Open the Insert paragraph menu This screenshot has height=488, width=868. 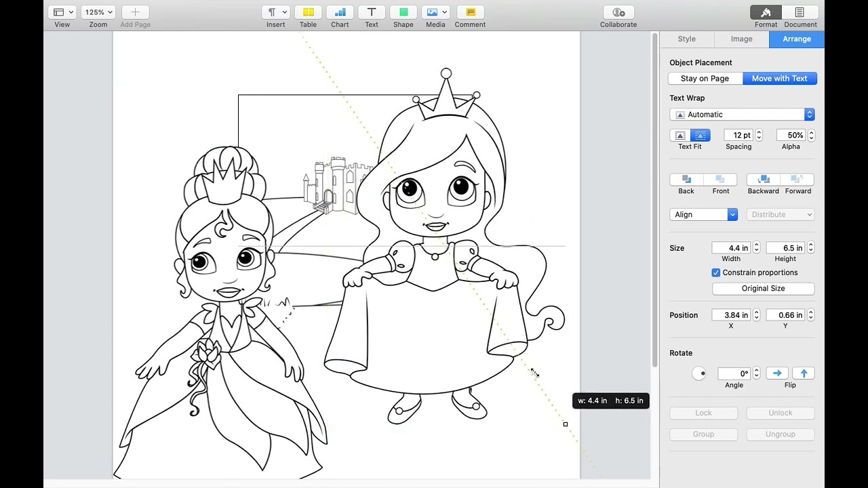[x=275, y=12]
